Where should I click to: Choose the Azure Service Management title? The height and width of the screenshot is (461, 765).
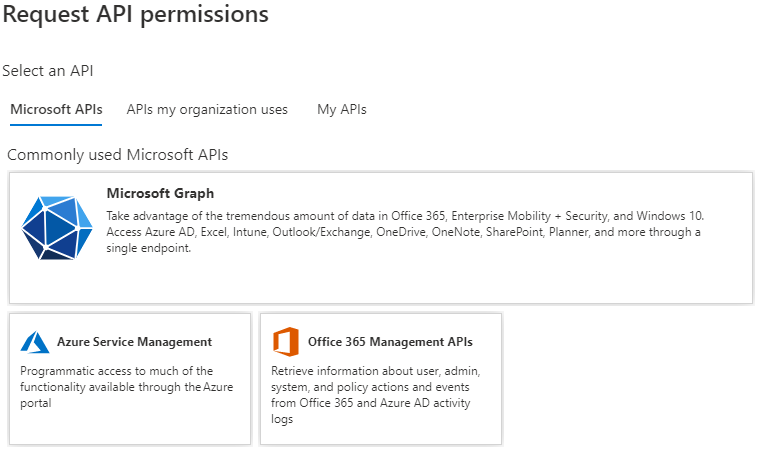point(134,342)
